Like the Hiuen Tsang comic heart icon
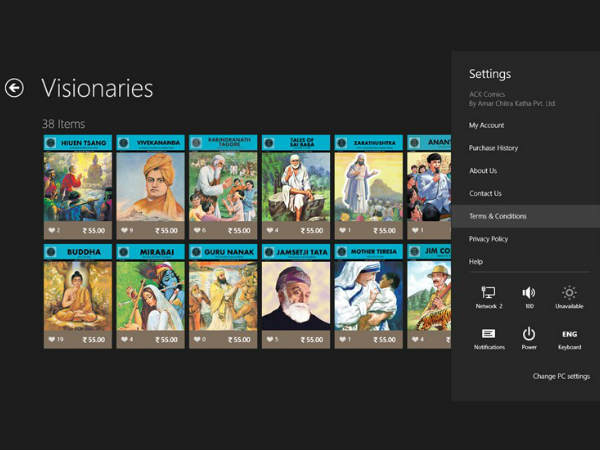Viewport: 600px width, 450px height. 52,230
